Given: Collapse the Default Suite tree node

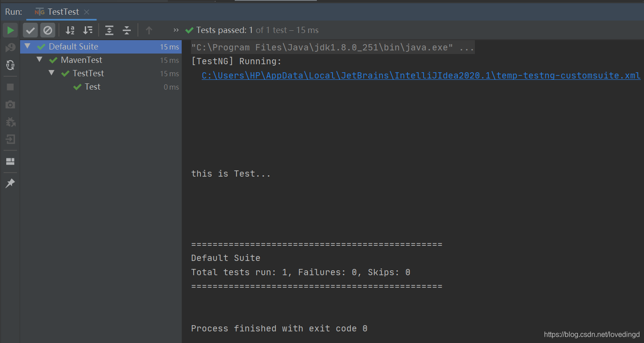Looking at the screenshot, I should pyautogui.click(x=28, y=46).
